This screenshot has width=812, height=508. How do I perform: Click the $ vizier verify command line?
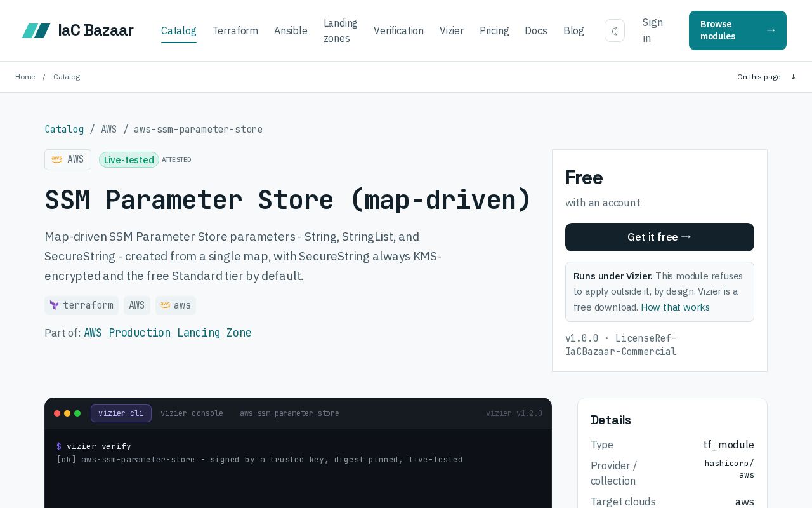click(x=94, y=446)
